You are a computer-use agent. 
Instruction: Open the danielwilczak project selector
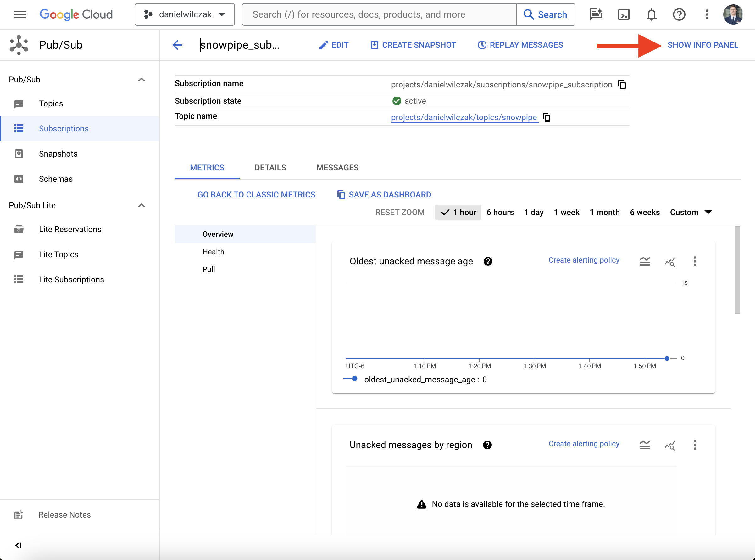tap(185, 14)
